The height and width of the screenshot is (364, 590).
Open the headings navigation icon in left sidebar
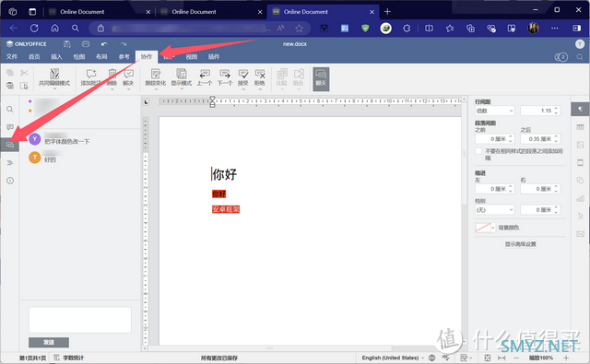pos(10,163)
